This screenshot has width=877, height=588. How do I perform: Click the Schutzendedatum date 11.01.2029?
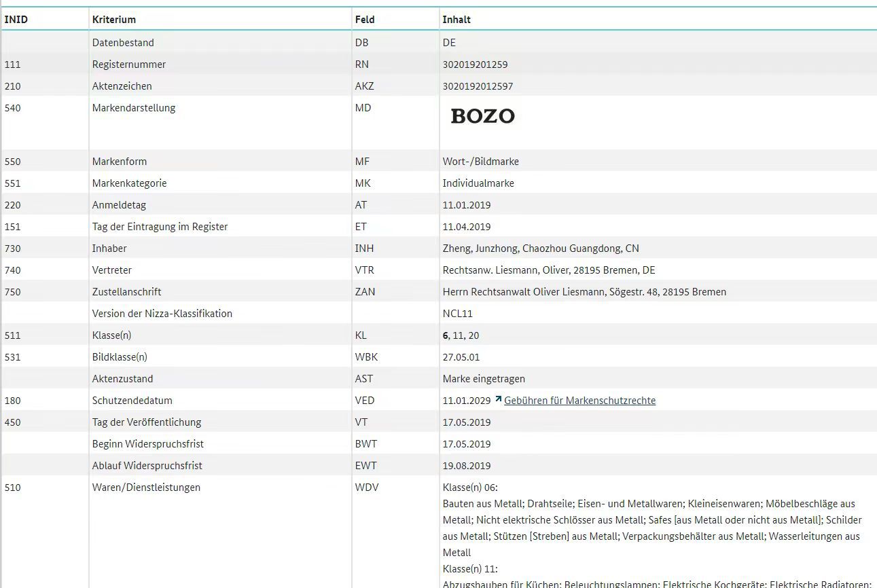(466, 401)
